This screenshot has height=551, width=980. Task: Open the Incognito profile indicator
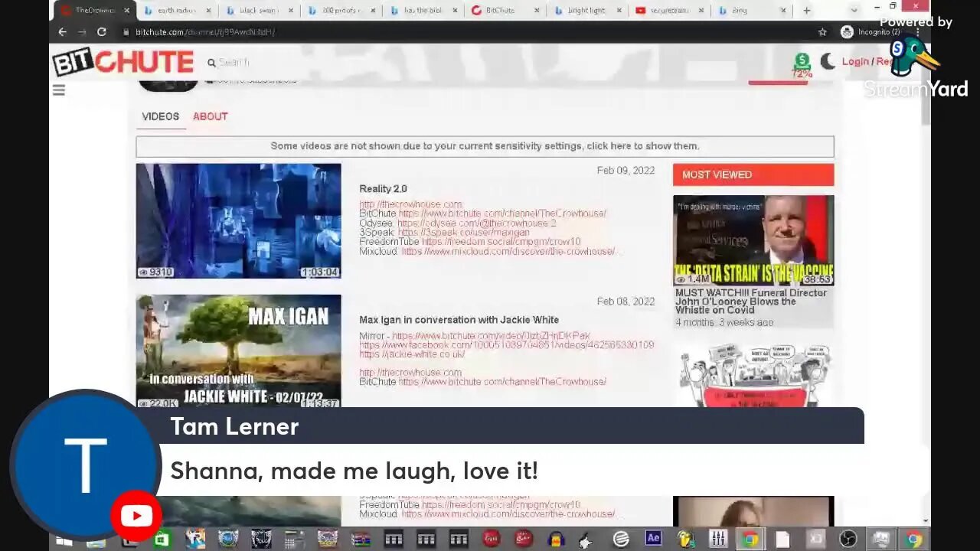pyautogui.click(x=871, y=32)
